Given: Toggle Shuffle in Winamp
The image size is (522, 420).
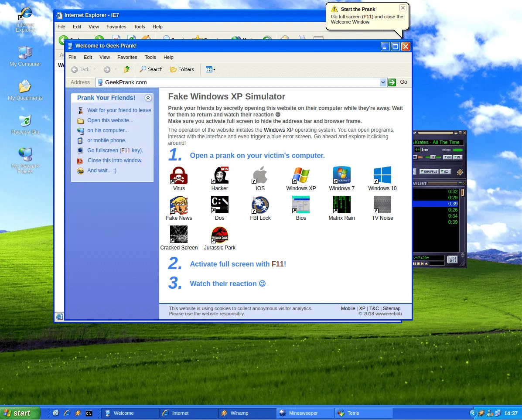Looking at the screenshot, I should coord(429,171).
